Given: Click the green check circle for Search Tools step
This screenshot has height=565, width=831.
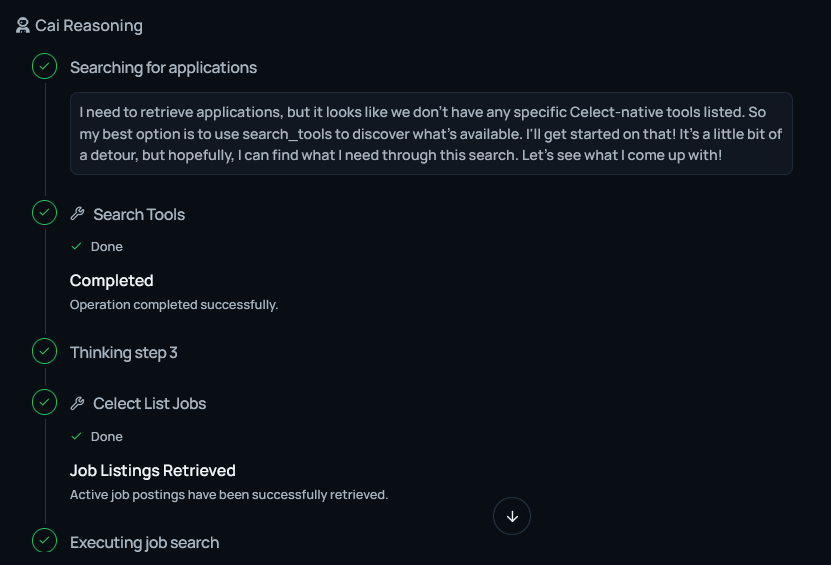Looking at the screenshot, I should 44,213.
